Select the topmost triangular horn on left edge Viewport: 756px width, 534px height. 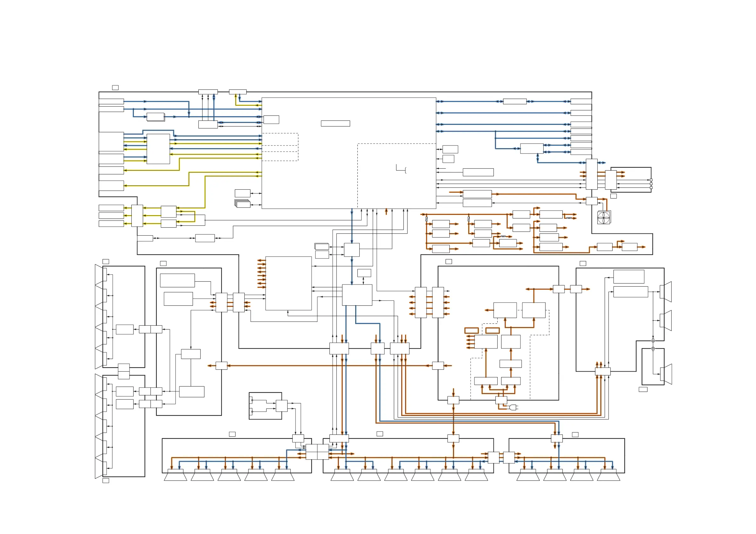click(99, 275)
